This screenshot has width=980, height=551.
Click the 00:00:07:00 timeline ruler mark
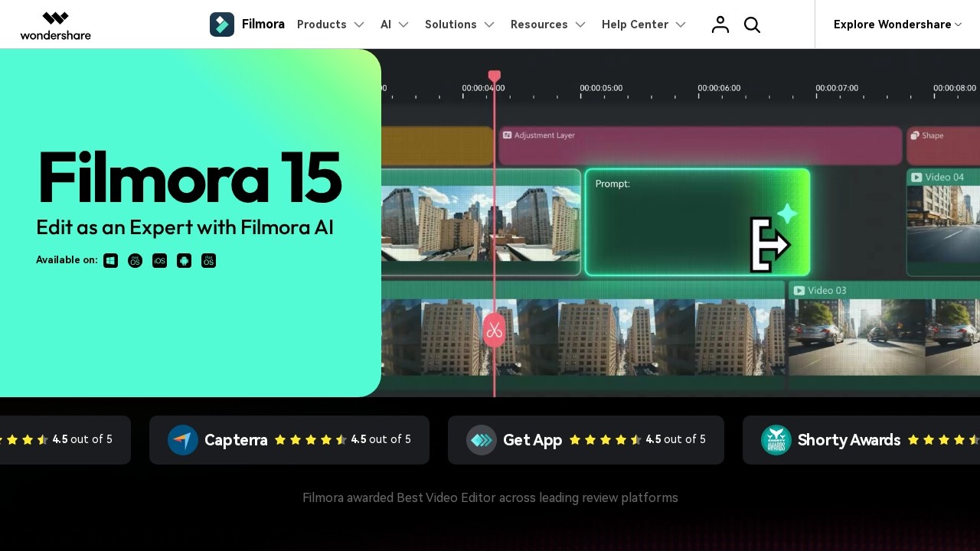click(837, 88)
